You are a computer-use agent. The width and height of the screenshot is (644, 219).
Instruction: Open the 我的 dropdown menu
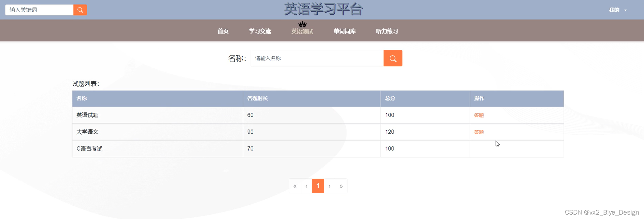618,10
